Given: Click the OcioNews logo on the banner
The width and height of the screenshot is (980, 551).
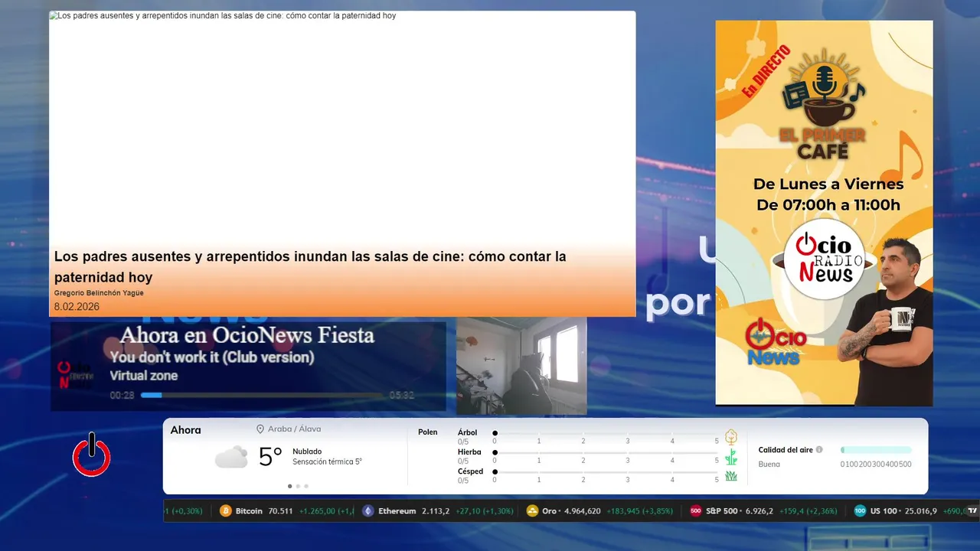Looking at the screenshot, I should click(x=776, y=342).
